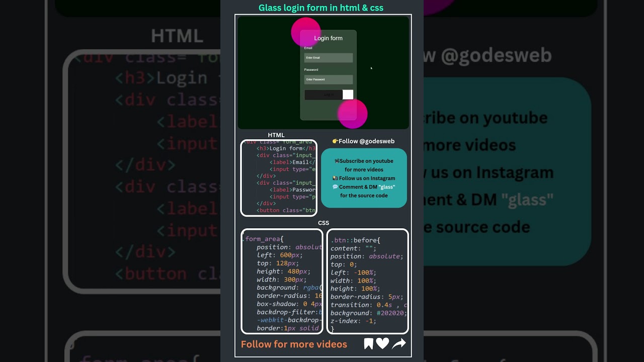
Task: Click the "<button class="btn" HTML line
Action: pyautogui.click(x=286, y=210)
